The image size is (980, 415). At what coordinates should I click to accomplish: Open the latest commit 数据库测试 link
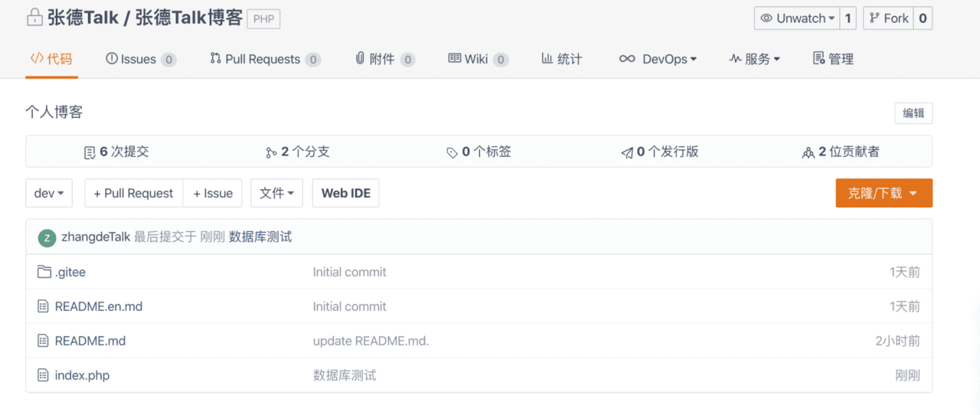point(260,237)
